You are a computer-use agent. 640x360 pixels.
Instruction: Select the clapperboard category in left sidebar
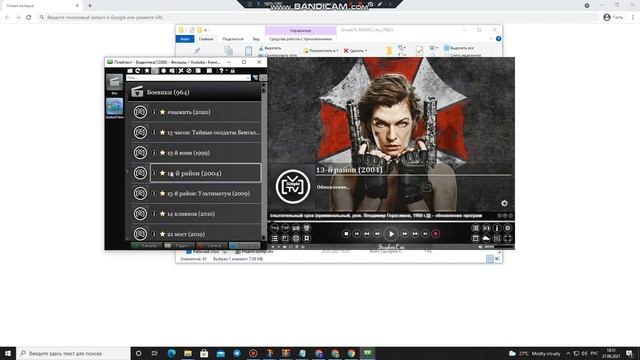[x=114, y=82]
